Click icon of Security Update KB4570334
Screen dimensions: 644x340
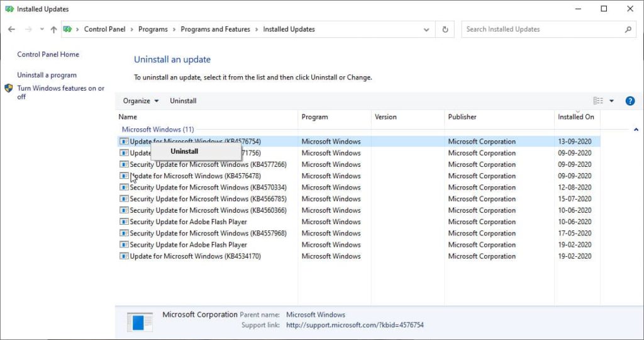tap(124, 188)
